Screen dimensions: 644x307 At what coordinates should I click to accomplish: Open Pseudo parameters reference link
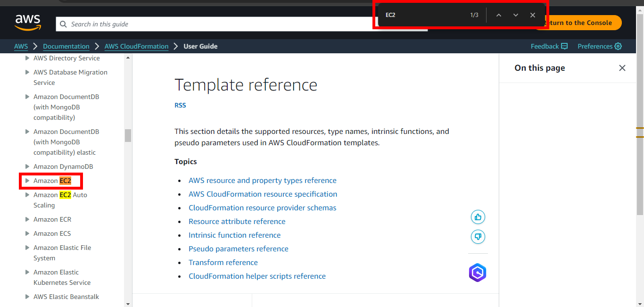(238, 249)
